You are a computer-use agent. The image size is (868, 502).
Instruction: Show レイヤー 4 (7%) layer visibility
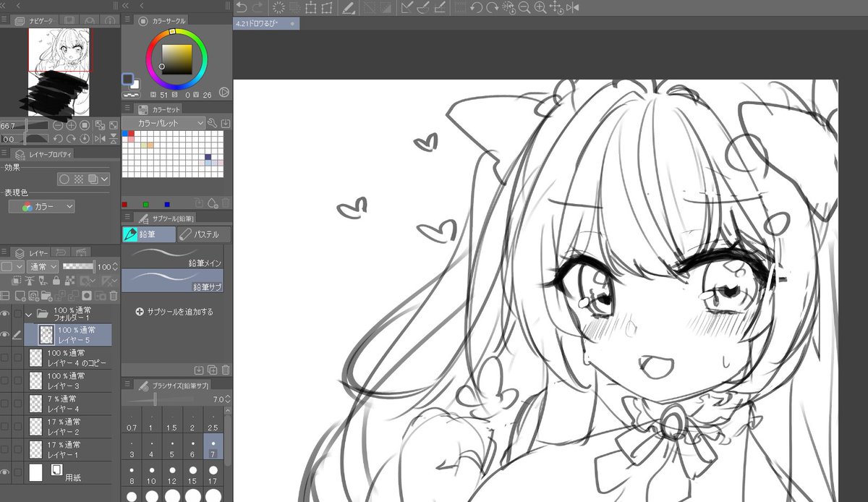coord(5,404)
